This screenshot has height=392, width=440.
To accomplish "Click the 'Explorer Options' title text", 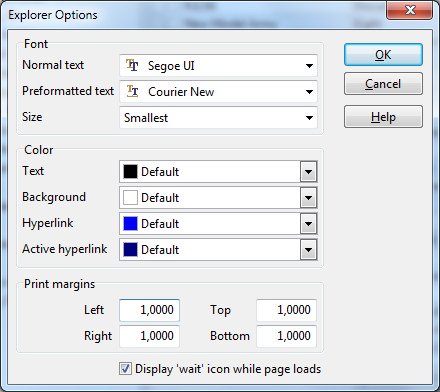I will (x=53, y=15).
